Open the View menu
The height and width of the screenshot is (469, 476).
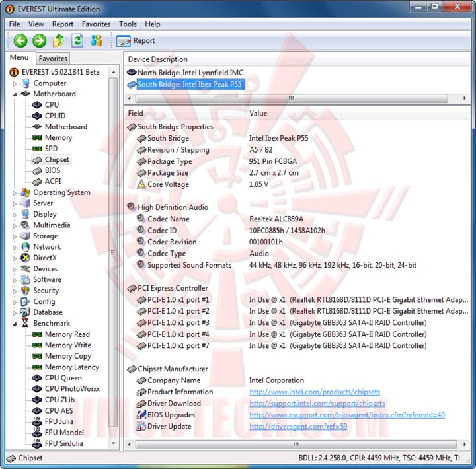(x=36, y=24)
